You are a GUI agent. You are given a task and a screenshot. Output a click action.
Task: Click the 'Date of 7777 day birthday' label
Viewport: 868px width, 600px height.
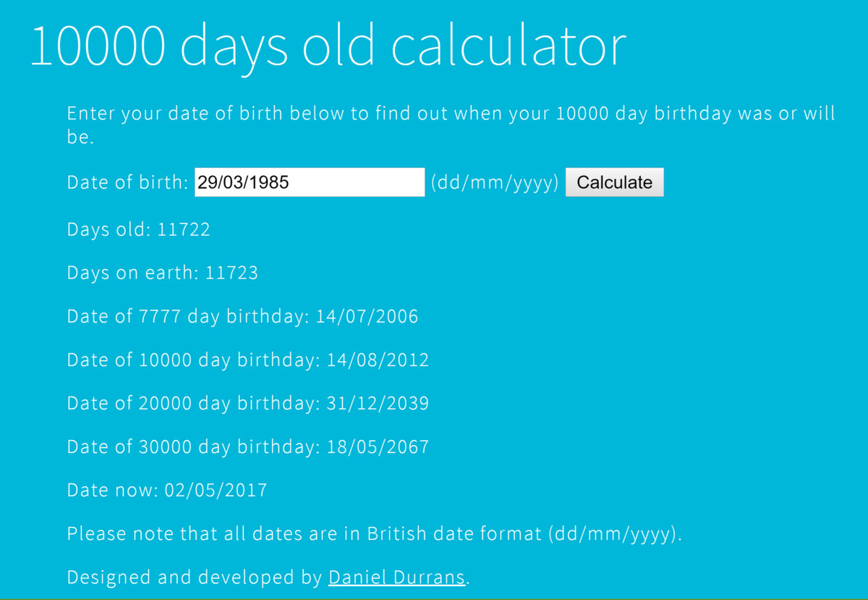tap(188, 317)
